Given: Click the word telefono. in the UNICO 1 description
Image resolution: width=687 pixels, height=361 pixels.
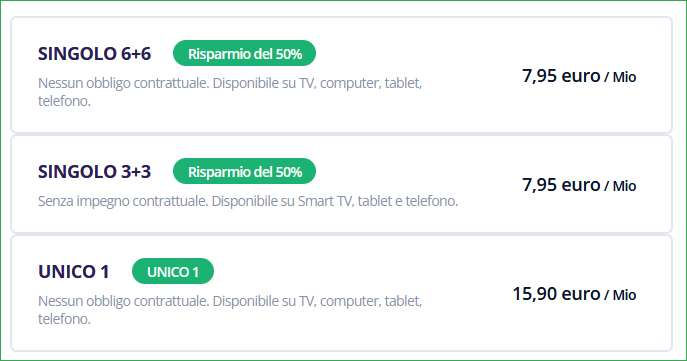Looking at the screenshot, I should [x=64, y=319].
